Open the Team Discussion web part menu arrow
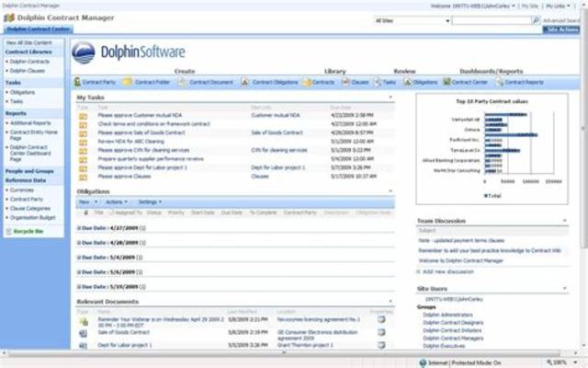This screenshot has height=368, width=588. click(565, 221)
